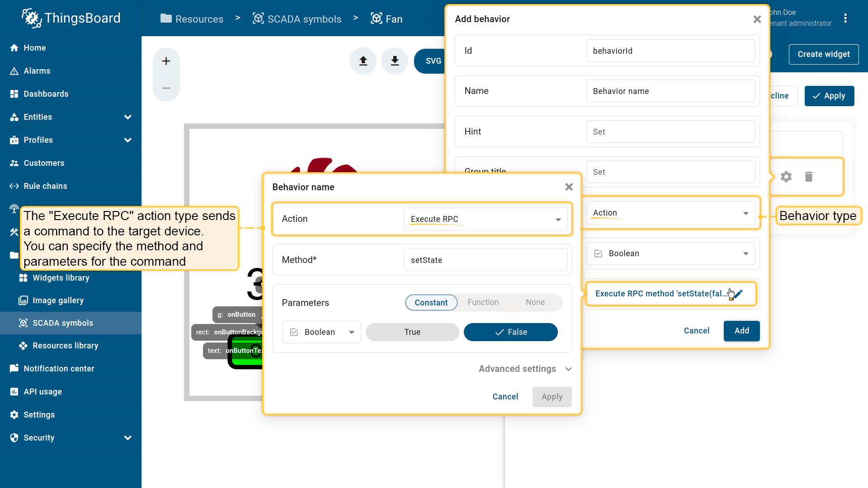Image resolution: width=868 pixels, height=488 pixels.
Task: Click the trash delete icon on behavior row
Action: point(809,177)
